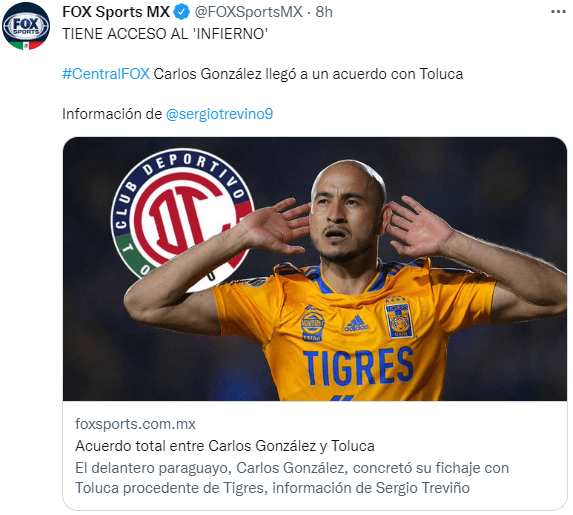The width and height of the screenshot is (573, 515).
Task: Click the TIGRES lettering on the shirt
Action: 358,367
